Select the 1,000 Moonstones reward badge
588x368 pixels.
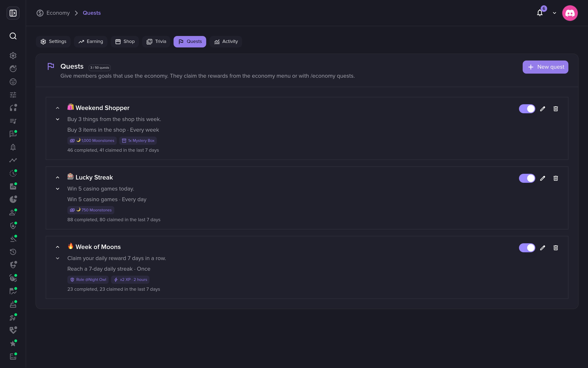pyautogui.click(x=92, y=141)
